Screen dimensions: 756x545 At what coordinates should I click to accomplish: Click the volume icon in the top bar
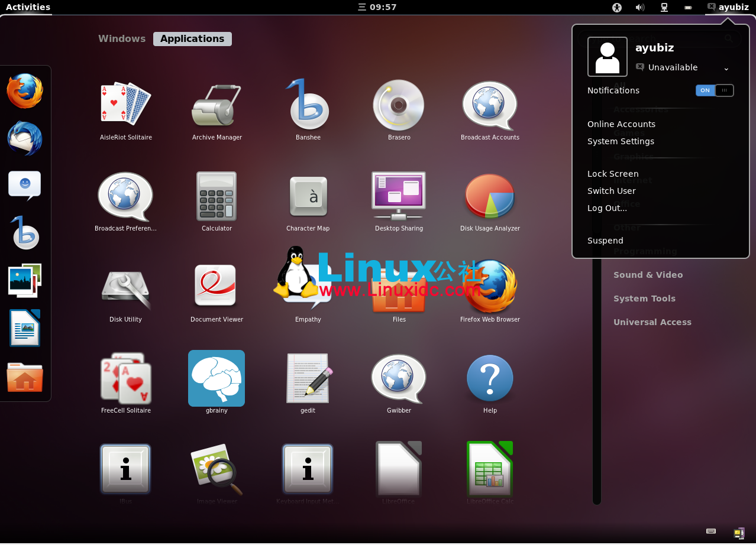(x=640, y=7)
